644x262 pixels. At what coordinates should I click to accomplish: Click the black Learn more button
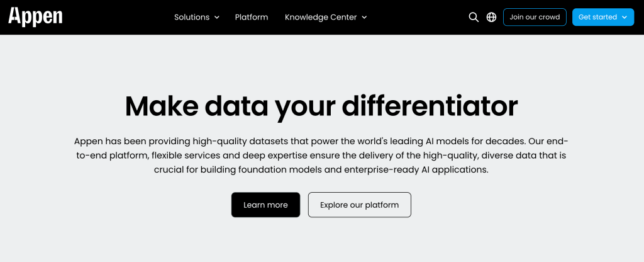(265, 205)
